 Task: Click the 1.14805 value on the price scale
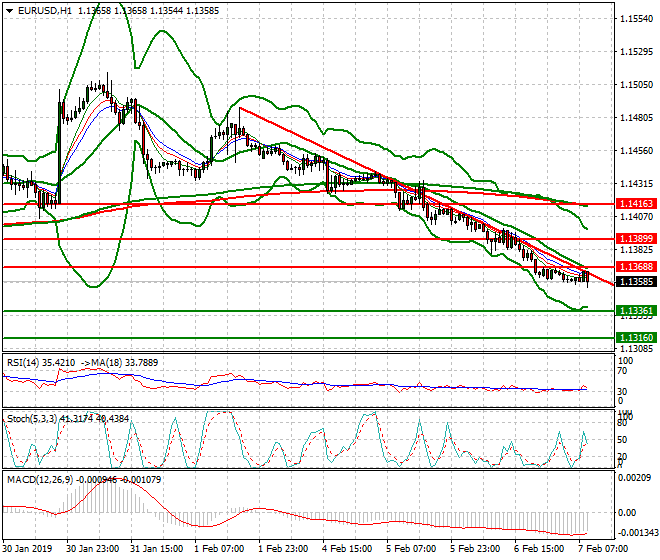click(636, 118)
